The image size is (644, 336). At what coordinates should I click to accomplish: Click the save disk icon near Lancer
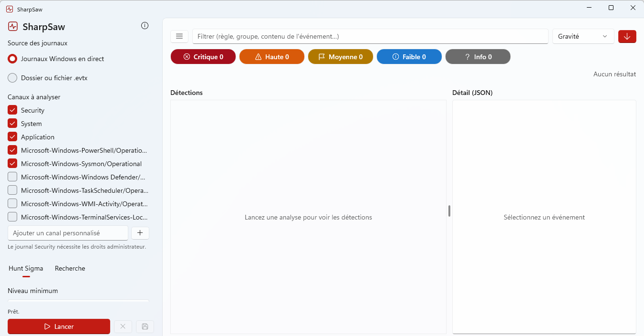(x=145, y=326)
